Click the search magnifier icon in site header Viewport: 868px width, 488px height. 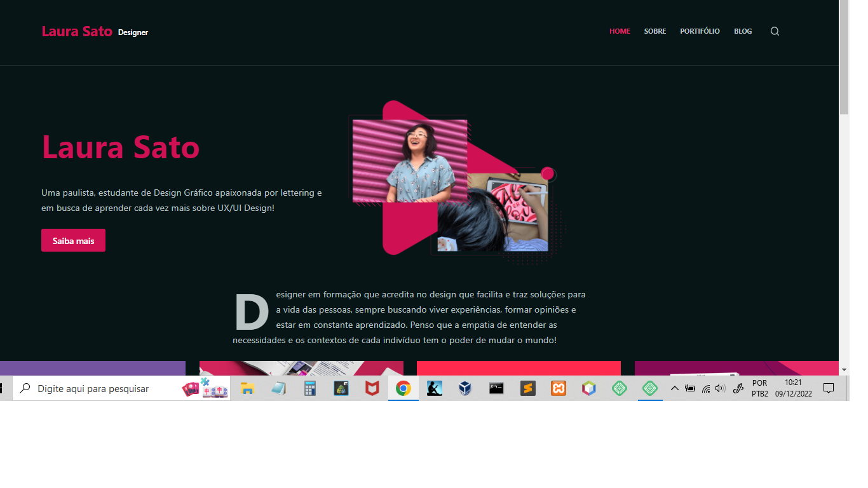775,31
